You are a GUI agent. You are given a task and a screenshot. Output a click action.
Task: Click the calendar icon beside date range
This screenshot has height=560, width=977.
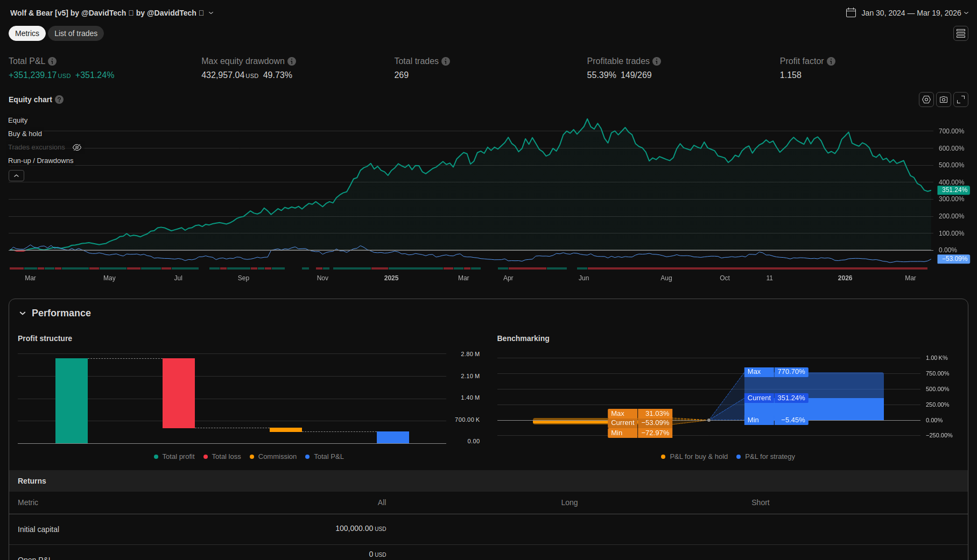click(x=851, y=13)
